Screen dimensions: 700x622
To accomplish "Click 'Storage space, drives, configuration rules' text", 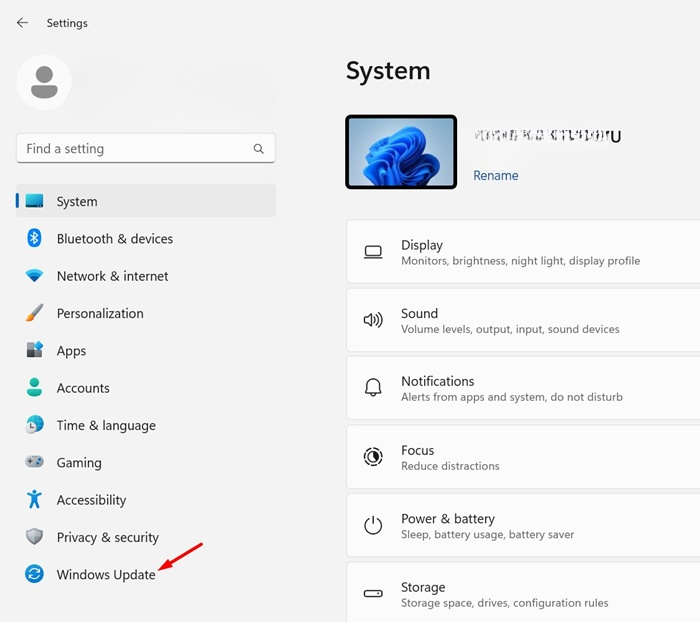I will tap(504, 603).
